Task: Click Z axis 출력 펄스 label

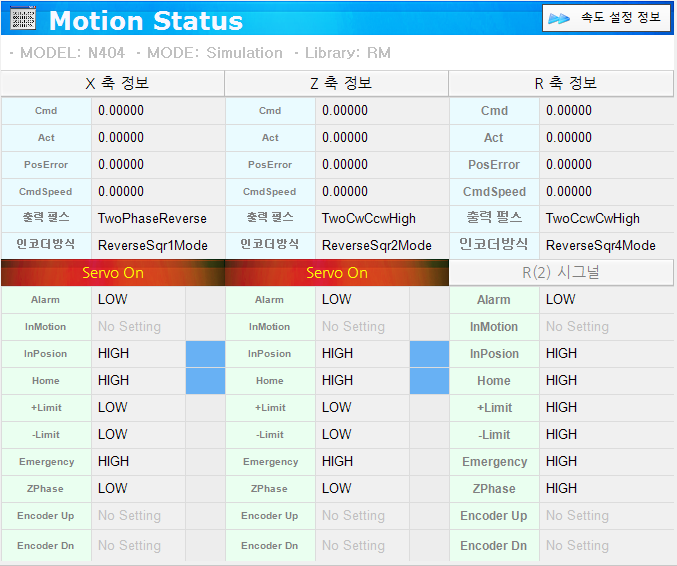Action: [x=270, y=217]
